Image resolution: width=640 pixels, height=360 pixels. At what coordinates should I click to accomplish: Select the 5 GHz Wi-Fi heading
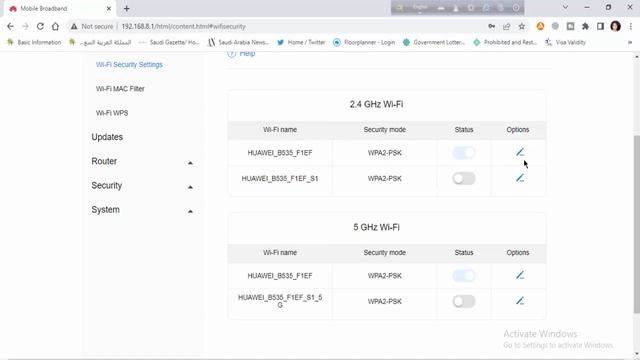[376, 227]
